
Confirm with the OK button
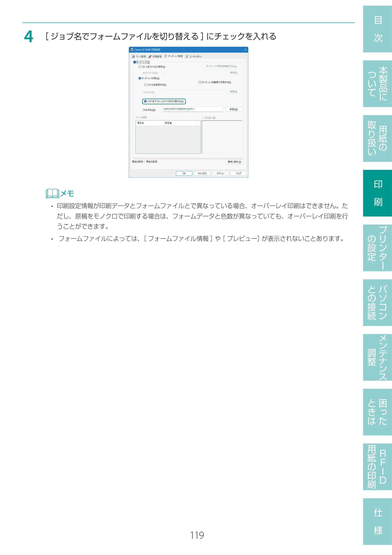184,173
